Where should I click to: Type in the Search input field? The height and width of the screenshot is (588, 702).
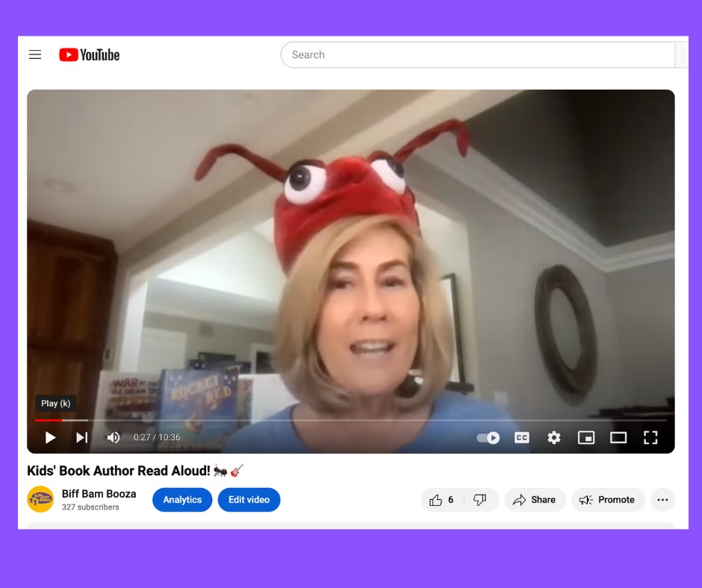coord(478,54)
